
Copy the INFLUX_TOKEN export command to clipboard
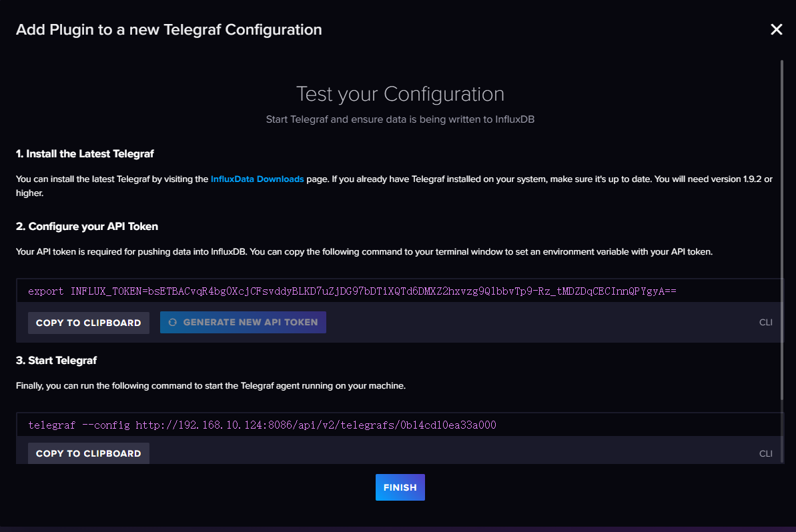[x=89, y=323]
